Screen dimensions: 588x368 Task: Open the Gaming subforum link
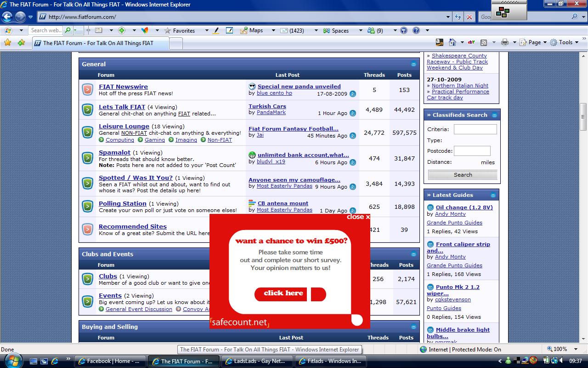click(x=155, y=140)
